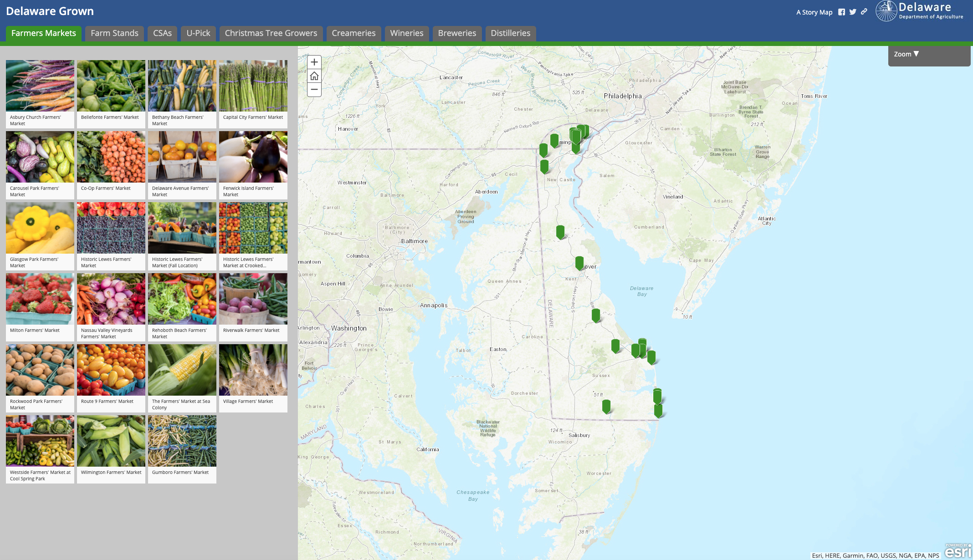Viewport: 973px width, 560px height.
Task: Toggle the Distilleries tab on
Action: [510, 33]
